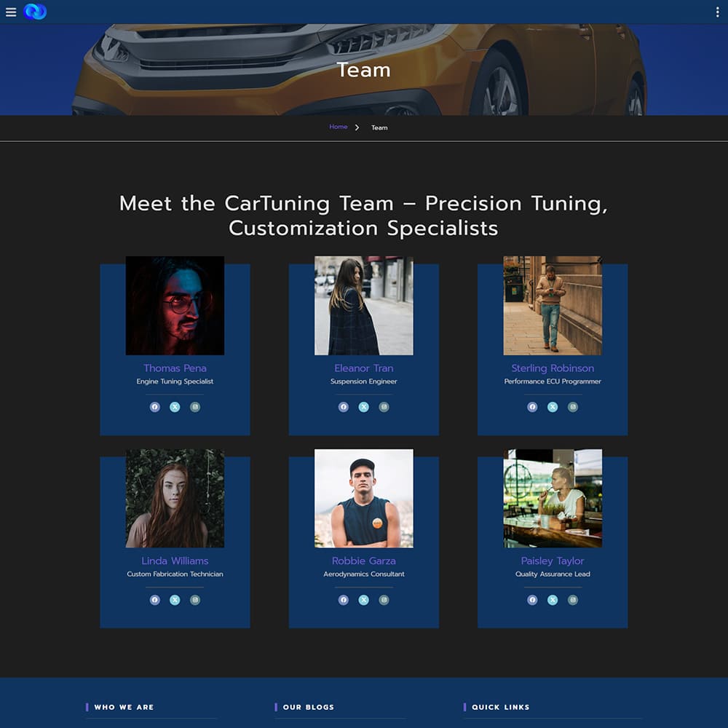Click the breadcrumb chevron separator
The width and height of the screenshot is (728, 728).
(x=357, y=127)
